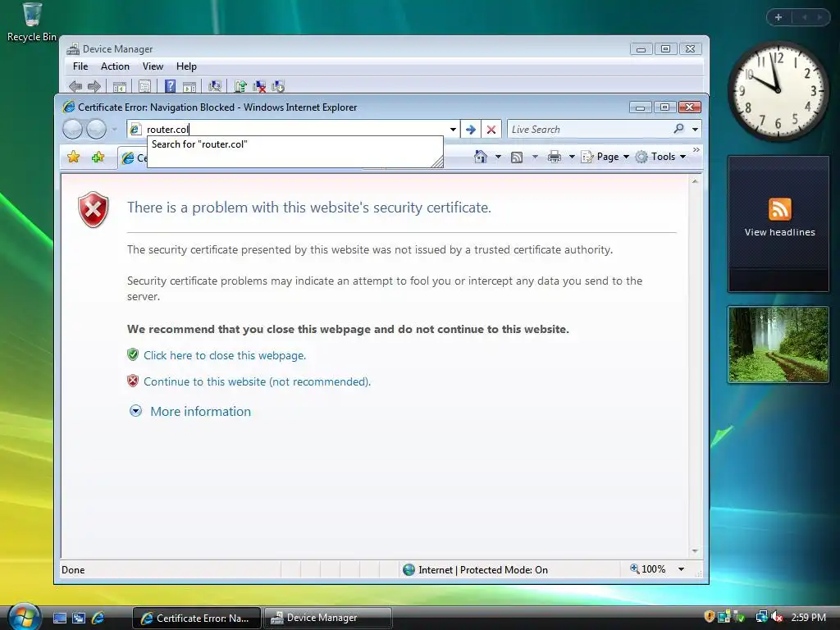Open the Page menu dropdown
This screenshot has height=630, width=840.
(x=605, y=157)
